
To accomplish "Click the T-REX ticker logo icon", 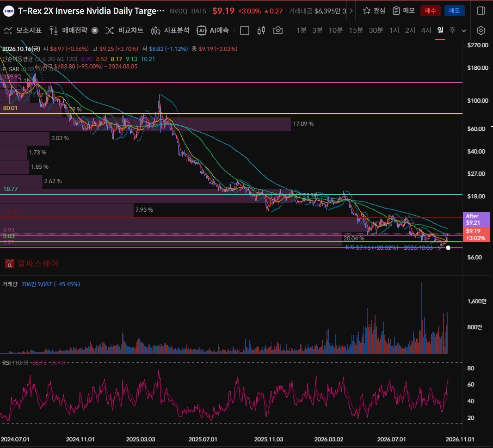I will tap(8, 11).
